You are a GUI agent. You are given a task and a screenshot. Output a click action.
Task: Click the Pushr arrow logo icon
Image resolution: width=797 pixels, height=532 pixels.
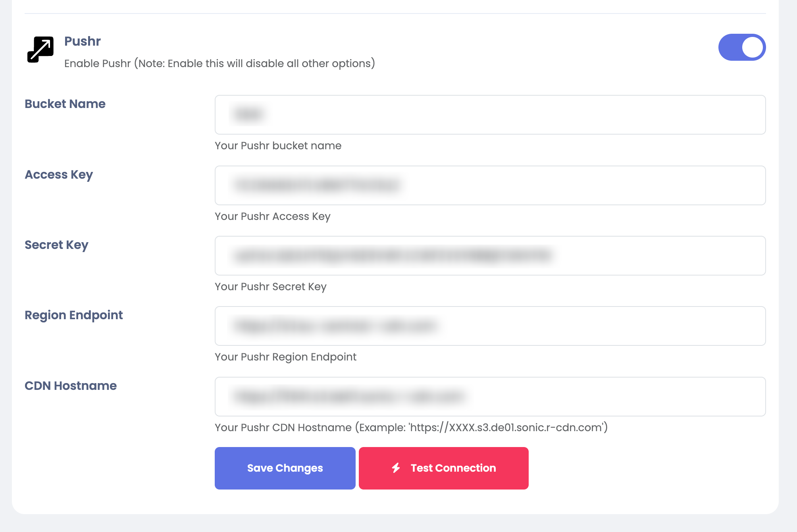(40, 50)
